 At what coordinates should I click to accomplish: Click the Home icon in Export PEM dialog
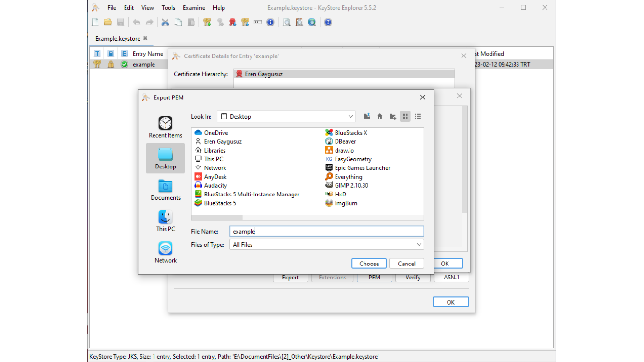click(380, 116)
